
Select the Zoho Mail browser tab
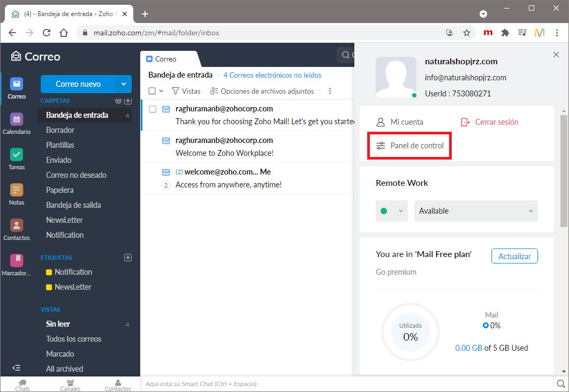69,14
